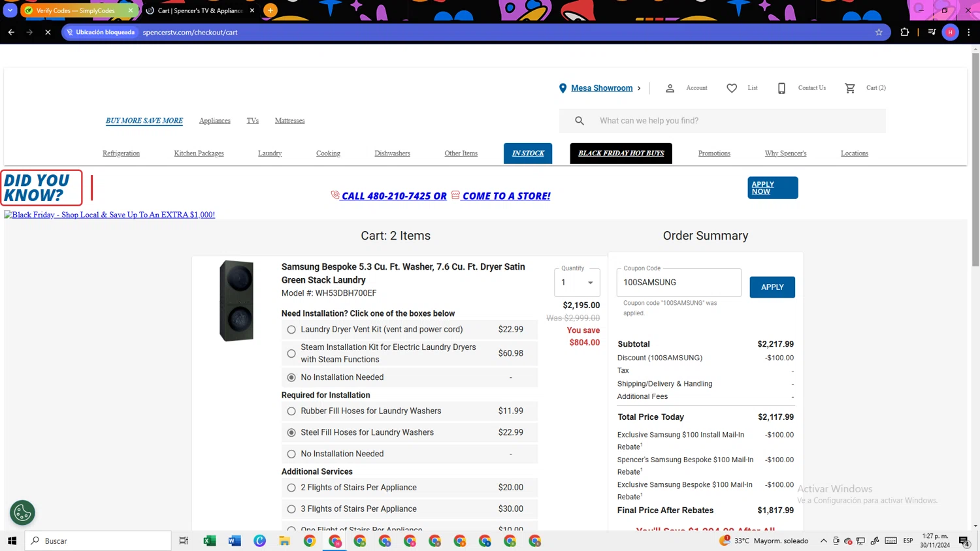Image resolution: width=980 pixels, height=551 pixels.
Task: Click the BUY MORE SAVE MORE link
Action: coord(144,121)
